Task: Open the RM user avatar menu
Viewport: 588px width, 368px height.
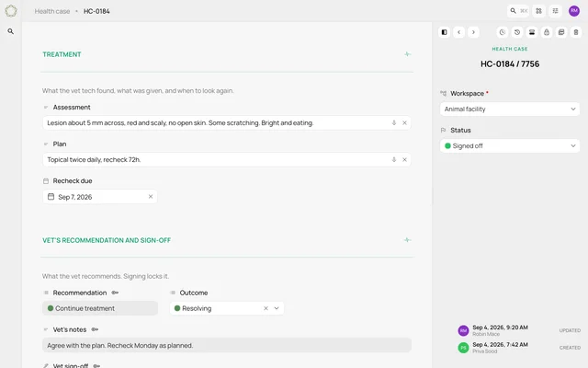Action: click(574, 11)
